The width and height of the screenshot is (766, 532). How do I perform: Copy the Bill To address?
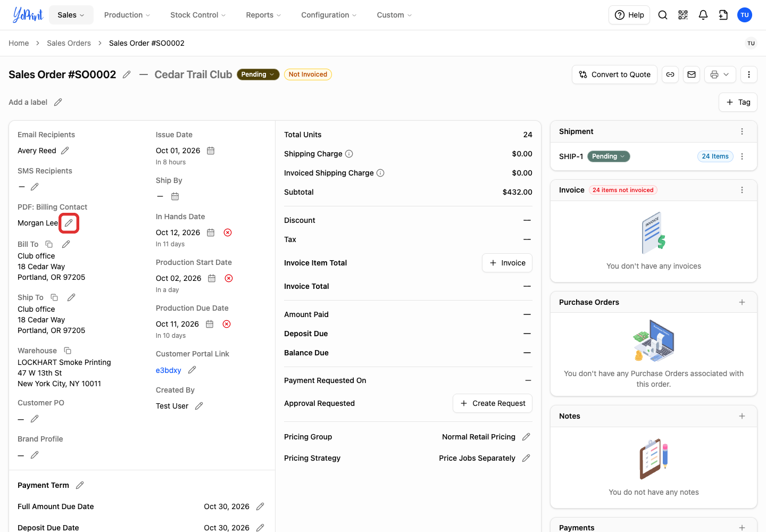[x=49, y=244]
